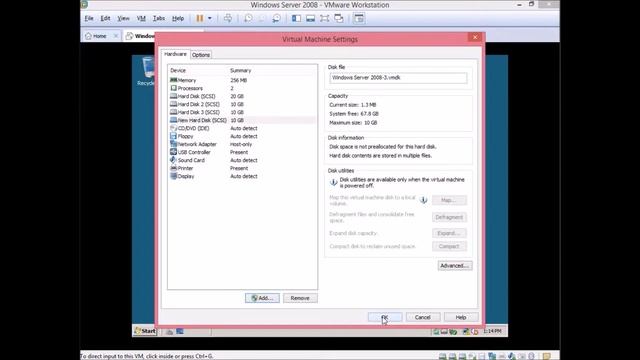Click the Current size: 1.3 MB text
The width and height of the screenshot is (640, 360).
pos(353,105)
